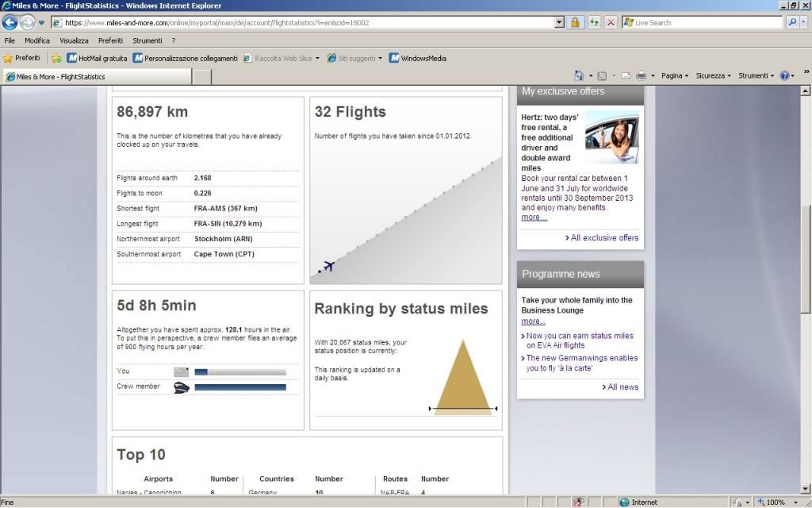Open the Strumenti command bar menu
Image resolution: width=812 pixels, height=508 pixels.
pos(756,75)
